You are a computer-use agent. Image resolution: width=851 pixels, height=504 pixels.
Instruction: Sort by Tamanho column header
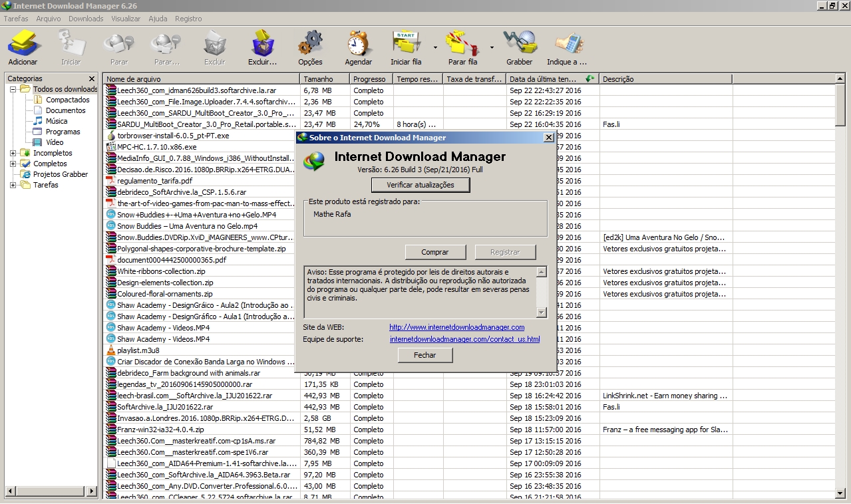point(325,79)
